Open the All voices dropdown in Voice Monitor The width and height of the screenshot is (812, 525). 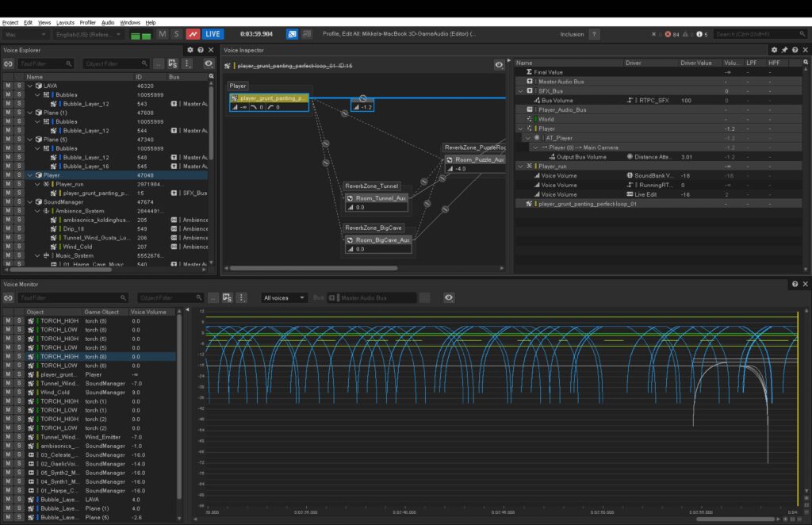(x=284, y=297)
